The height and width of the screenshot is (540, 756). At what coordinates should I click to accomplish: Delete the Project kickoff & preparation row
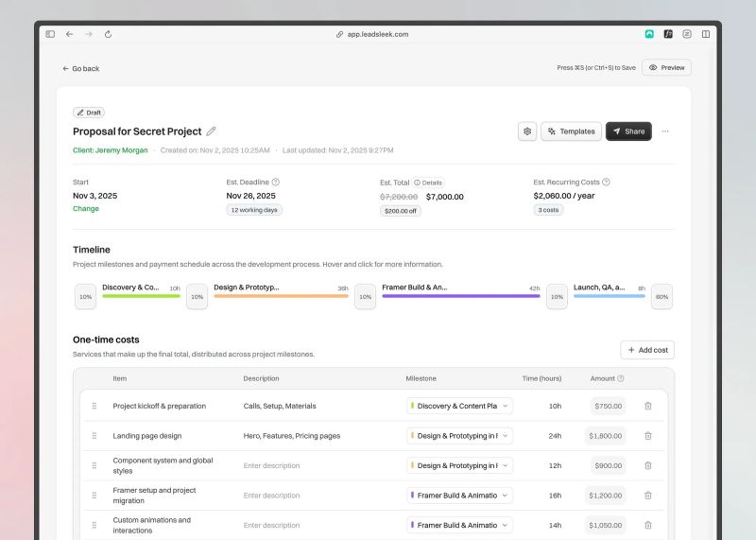click(648, 406)
